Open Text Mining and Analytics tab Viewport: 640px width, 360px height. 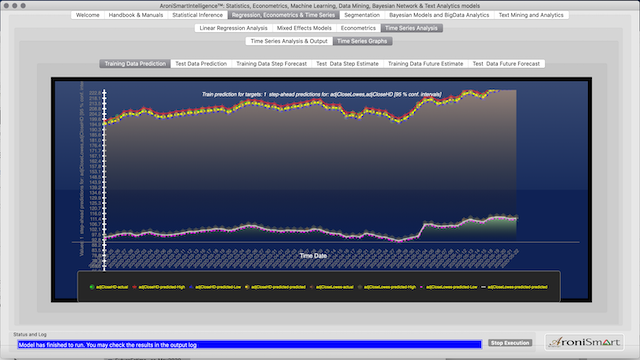click(531, 15)
